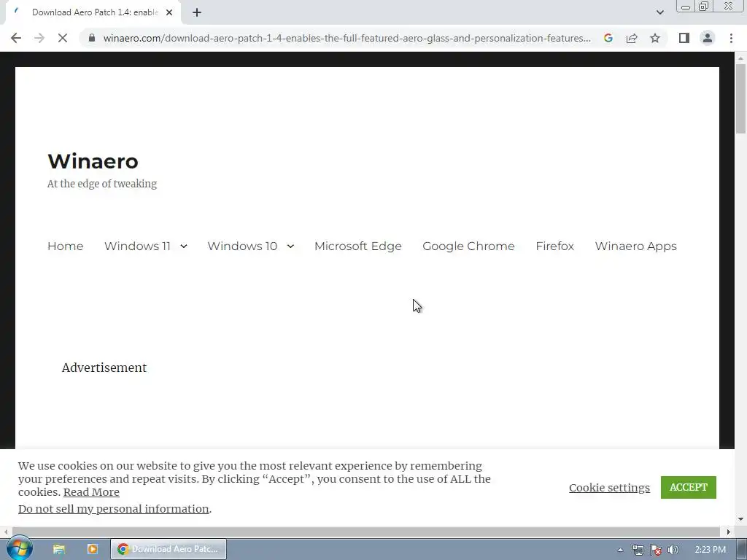Expand the Windows 10 submenu chevron
Viewport: 747px width, 560px height.
tap(290, 246)
